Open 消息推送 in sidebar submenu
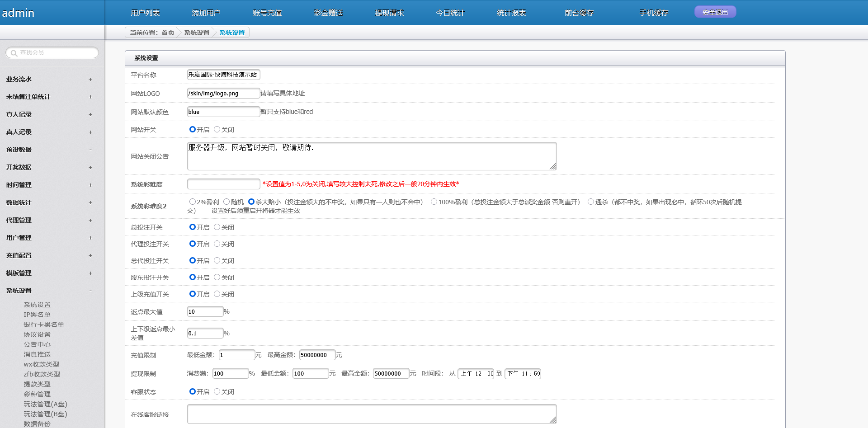 pos(37,354)
